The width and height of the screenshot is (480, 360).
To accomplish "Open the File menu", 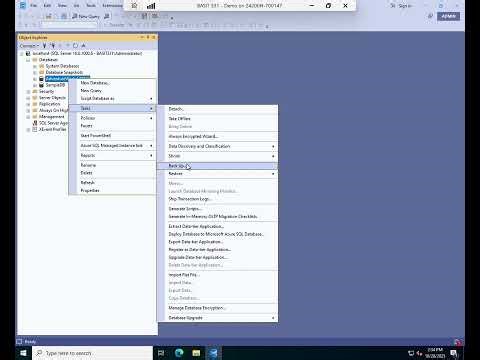I will pos(34,6).
